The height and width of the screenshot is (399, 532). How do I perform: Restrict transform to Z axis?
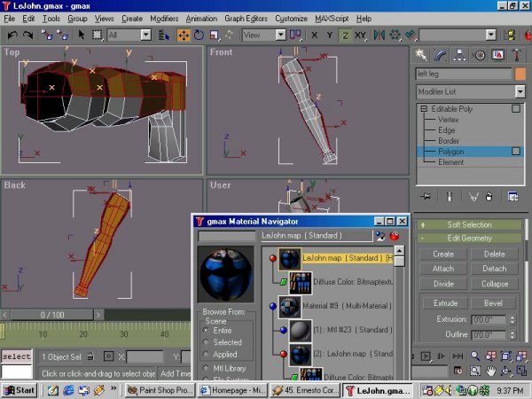coord(345,35)
